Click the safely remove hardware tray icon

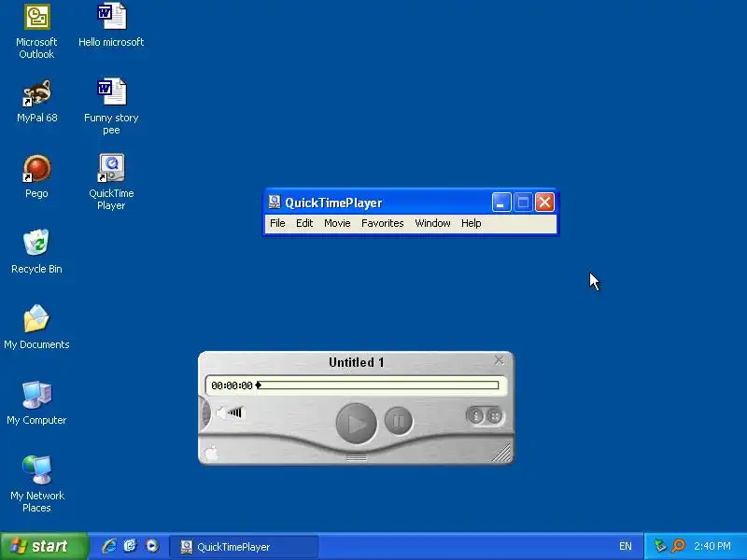tap(659, 546)
